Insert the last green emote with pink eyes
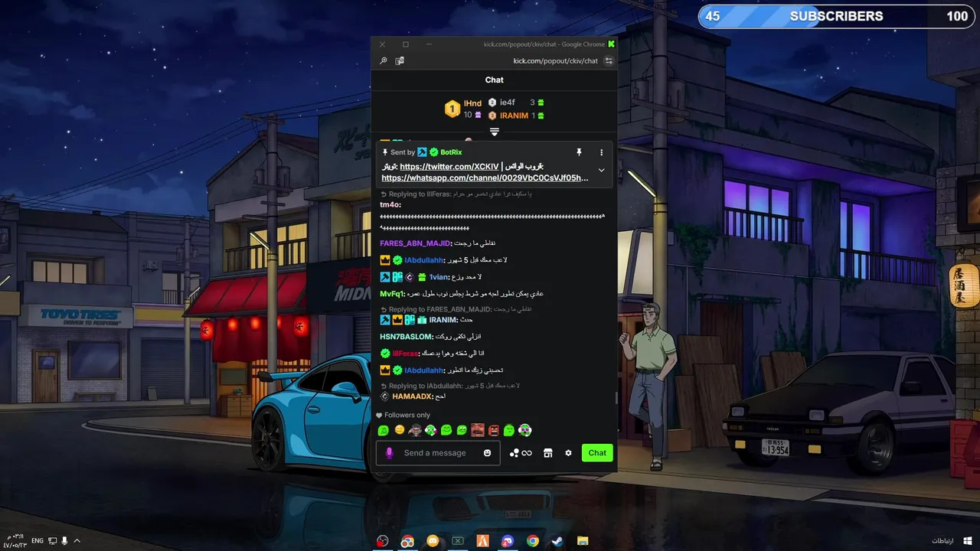Viewport: 980px width, 551px height. pyautogui.click(x=524, y=431)
